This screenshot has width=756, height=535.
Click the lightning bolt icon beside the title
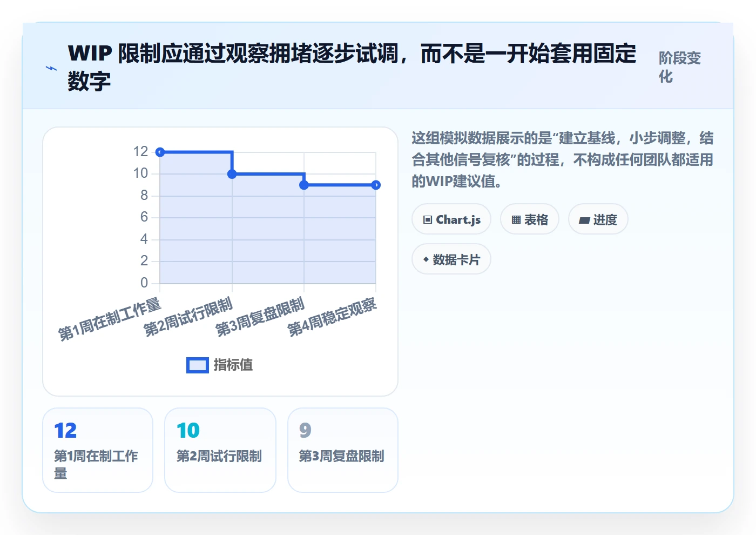point(51,68)
